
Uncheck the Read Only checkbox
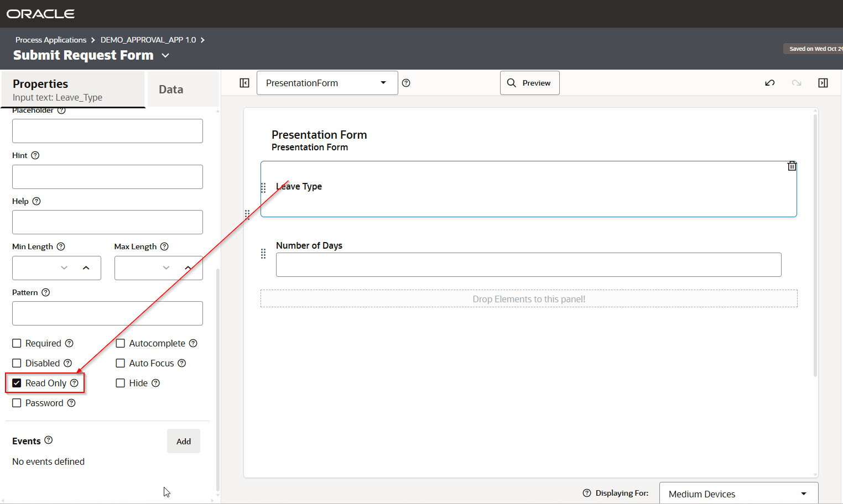[17, 383]
